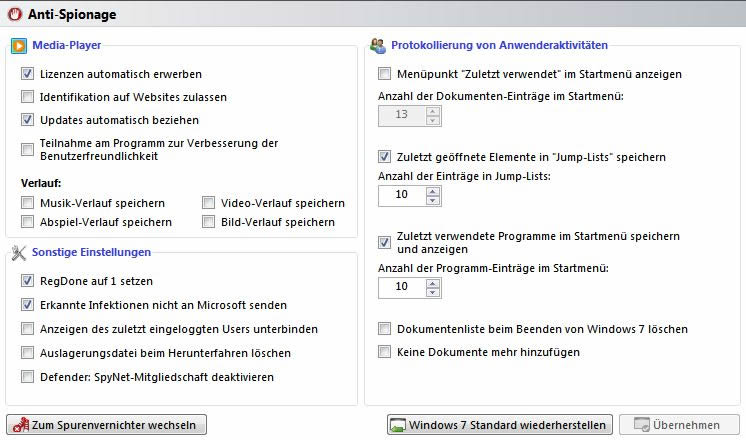Uncheck Lizenzen automatisch erwerben

pos(28,74)
